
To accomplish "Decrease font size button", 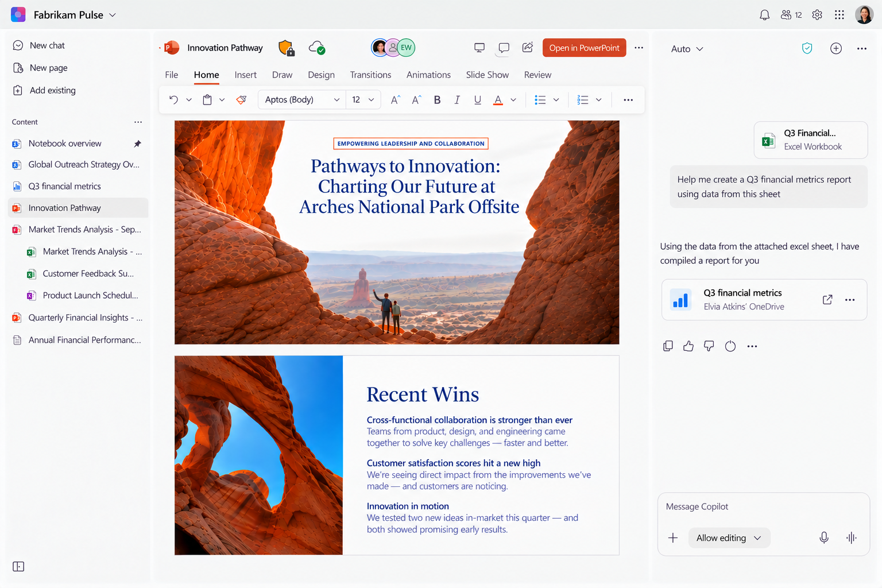I will pyautogui.click(x=416, y=100).
